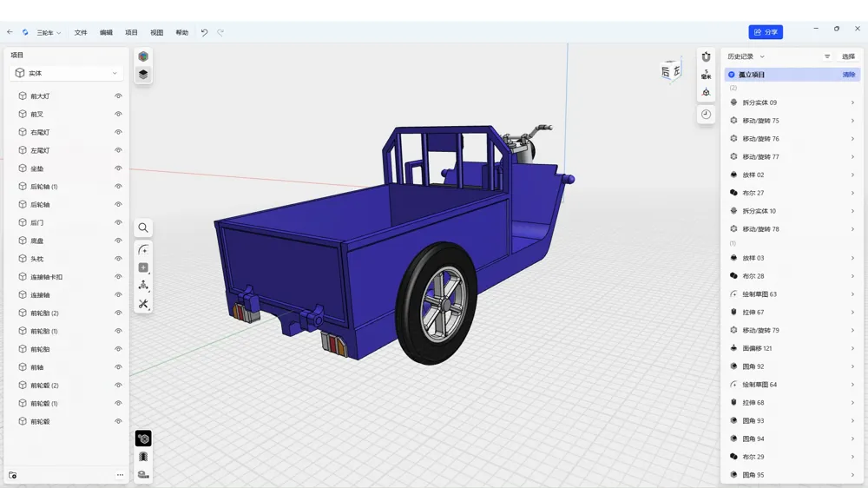The image size is (868, 488).
Task: Click the history filter icon
Action: pyautogui.click(x=827, y=56)
